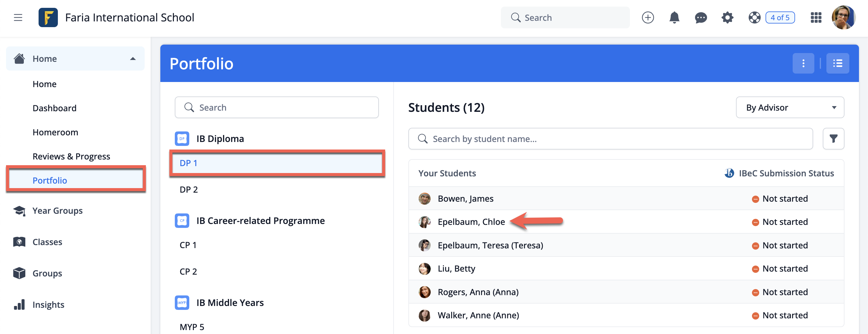Image resolution: width=868 pixels, height=334 pixels.
Task: Open the apps grid launcher
Action: pyautogui.click(x=816, y=17)
